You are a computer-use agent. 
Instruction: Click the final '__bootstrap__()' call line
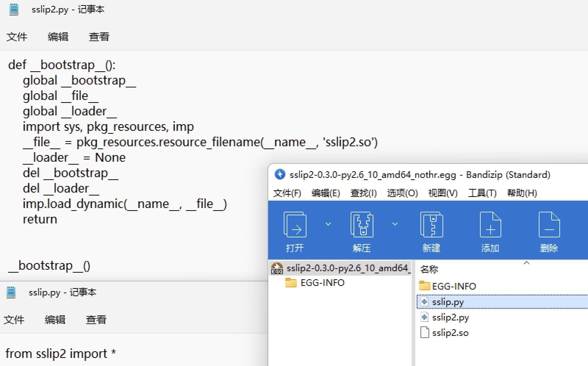point(49,266)
